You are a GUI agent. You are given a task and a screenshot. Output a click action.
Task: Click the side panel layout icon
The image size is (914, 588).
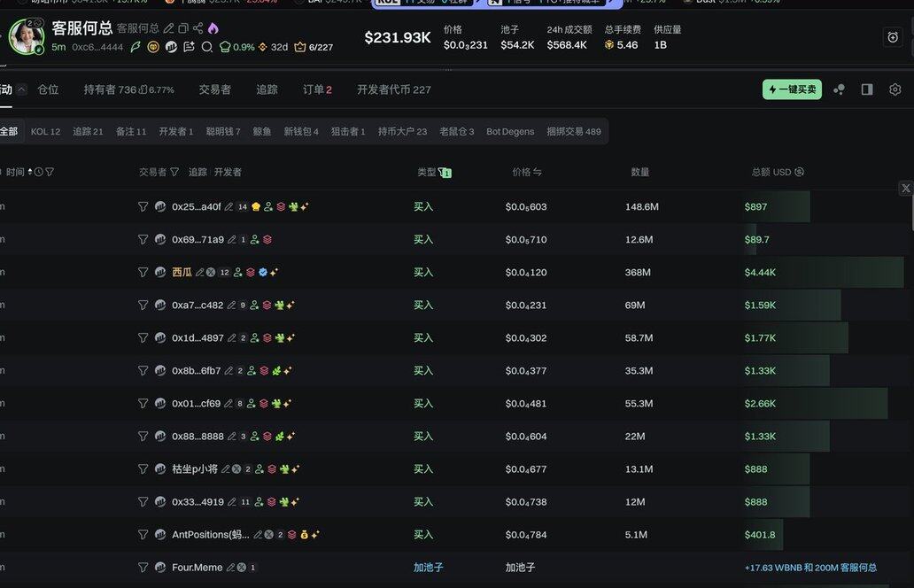(867, 89)
